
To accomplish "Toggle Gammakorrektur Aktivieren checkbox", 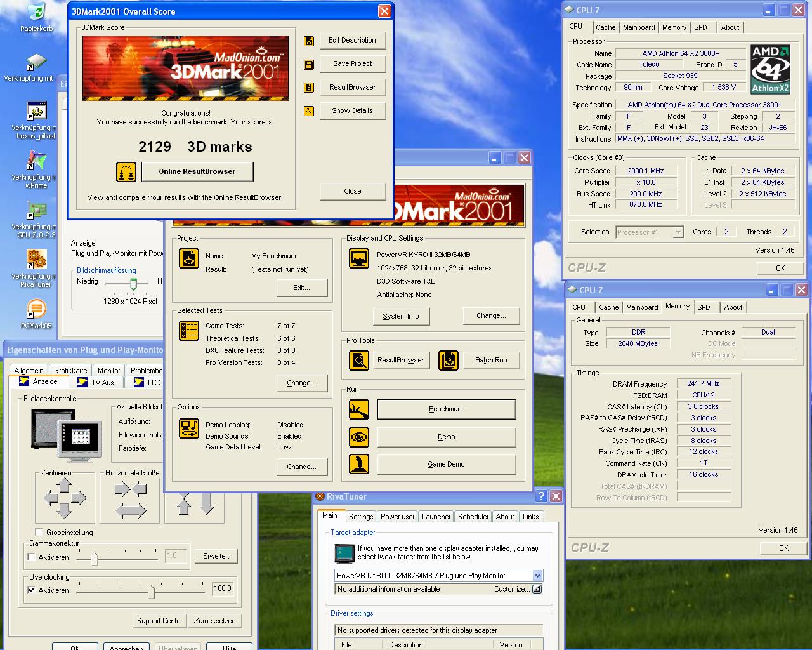I will point(32,557).
